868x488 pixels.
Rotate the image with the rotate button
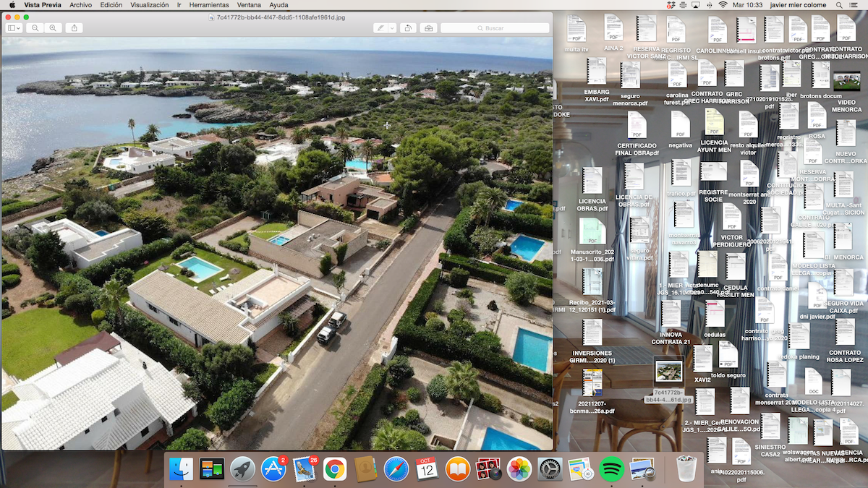pos(408,28)
